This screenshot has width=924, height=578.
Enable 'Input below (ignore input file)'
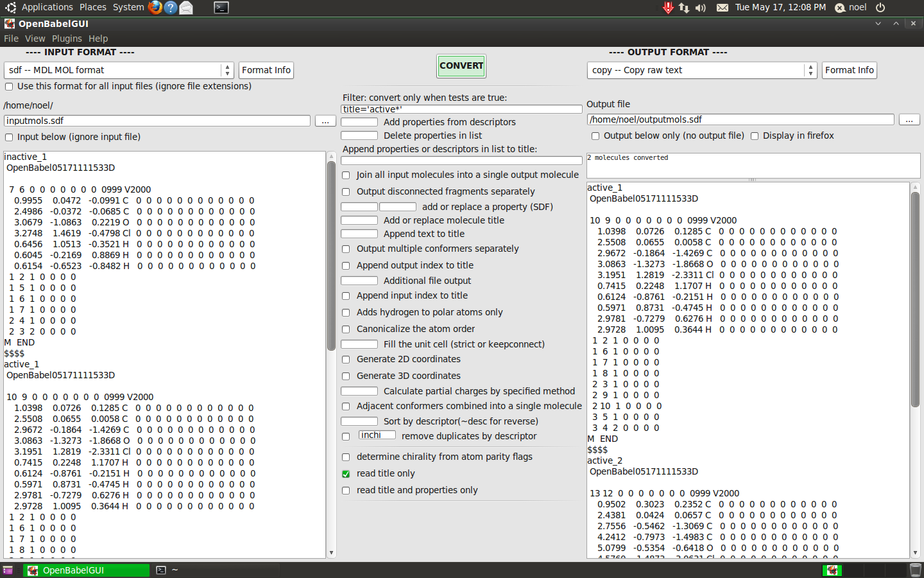coord(9,137)
